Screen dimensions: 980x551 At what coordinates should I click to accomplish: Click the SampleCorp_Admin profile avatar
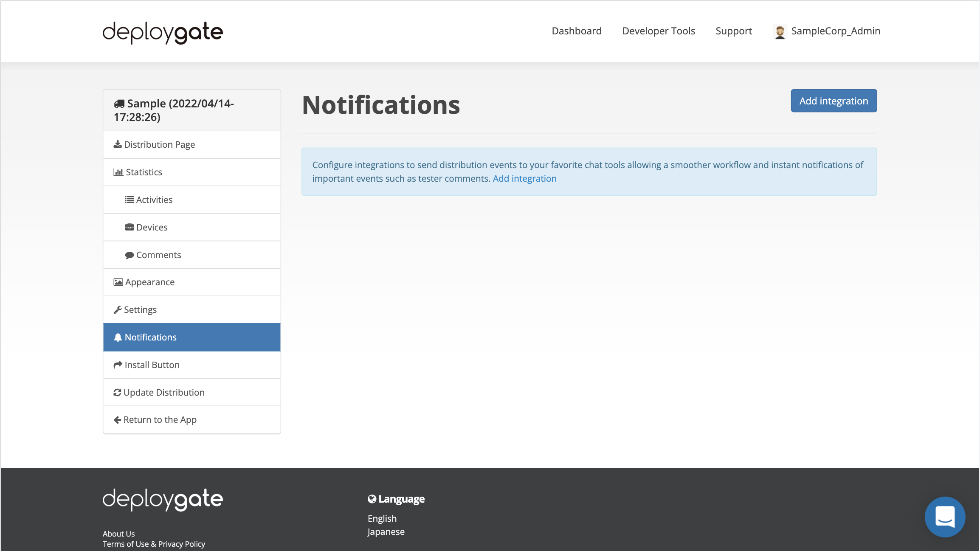click(x=780, y=31)
